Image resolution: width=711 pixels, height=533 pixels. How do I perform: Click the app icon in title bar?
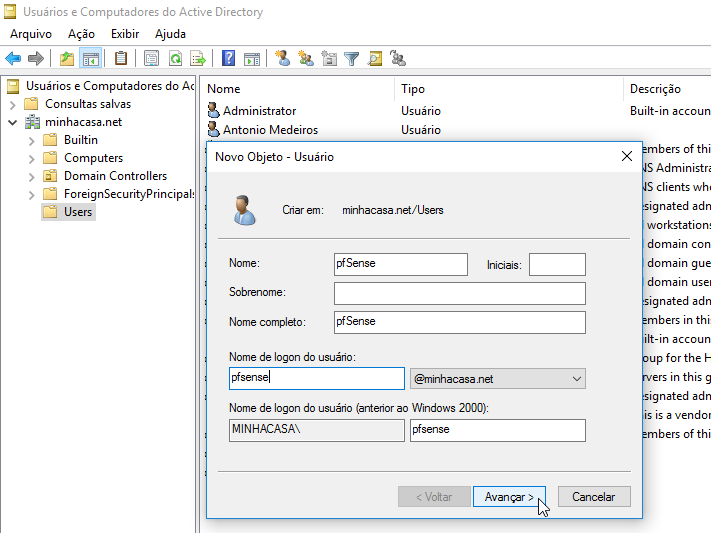pyautogui.click(x=10, y=12)
